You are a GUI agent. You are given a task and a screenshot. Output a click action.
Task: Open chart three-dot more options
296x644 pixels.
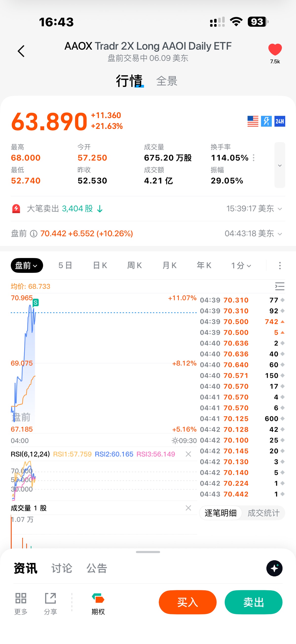tap(280, 265)
